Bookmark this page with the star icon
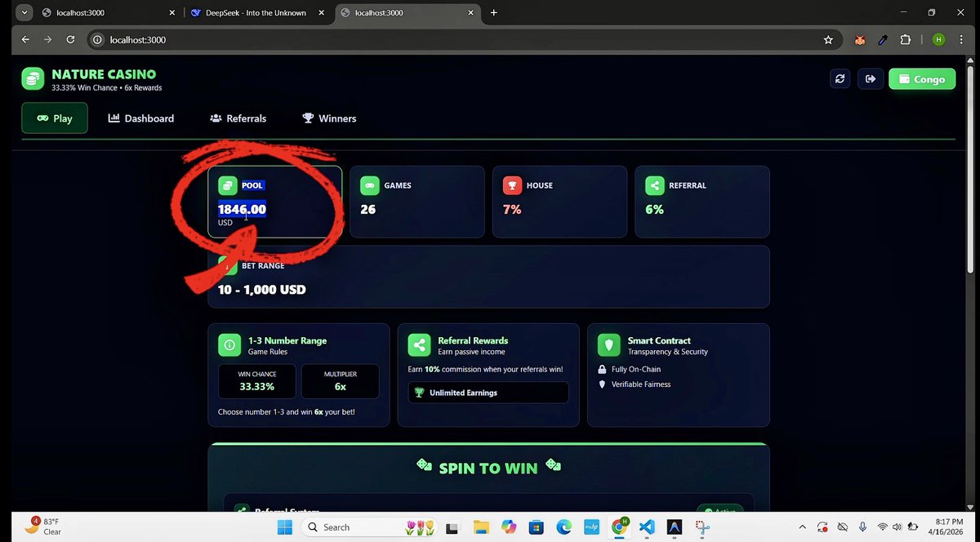Viewport: 980px width, 542px height. click(x=828, y=39)
